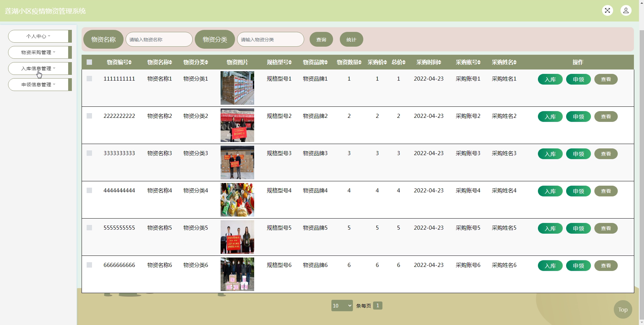Open the user profile icon

[626, 10]
